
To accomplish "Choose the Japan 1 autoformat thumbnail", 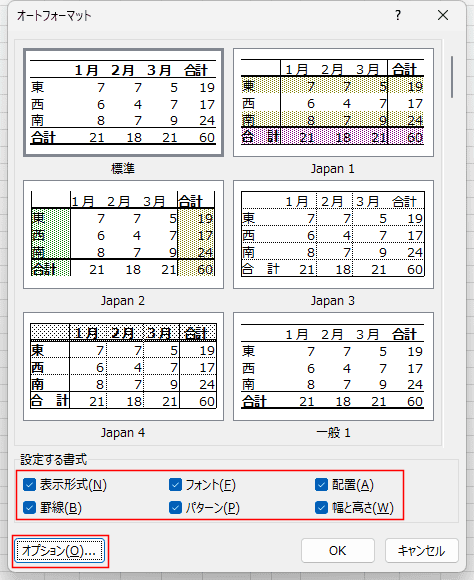I will pos(333,102).
